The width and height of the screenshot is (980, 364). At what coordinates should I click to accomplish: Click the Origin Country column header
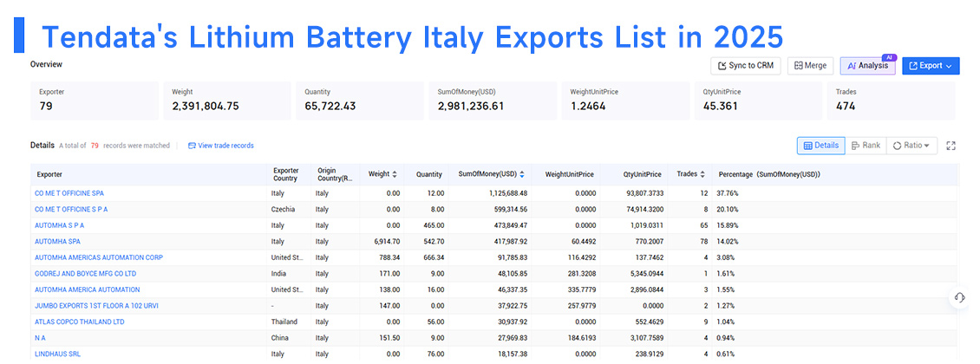click(335, 174)
